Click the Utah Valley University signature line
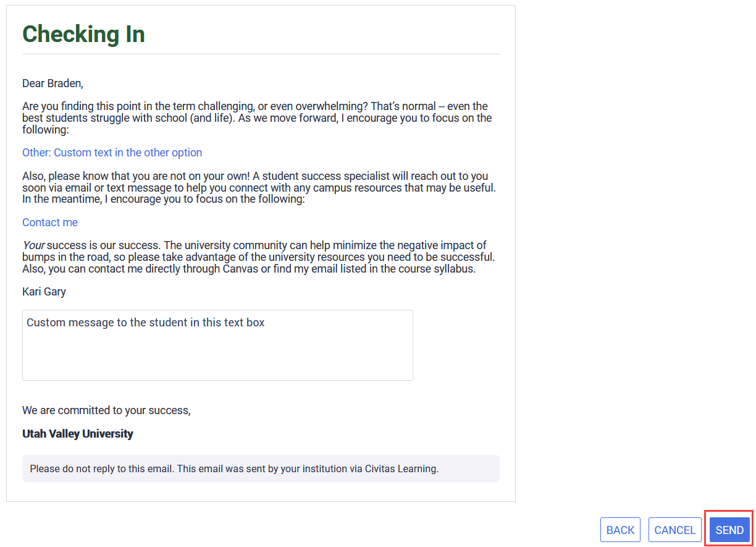The width and height of the screenshot is (756, 547). point(77,433)
